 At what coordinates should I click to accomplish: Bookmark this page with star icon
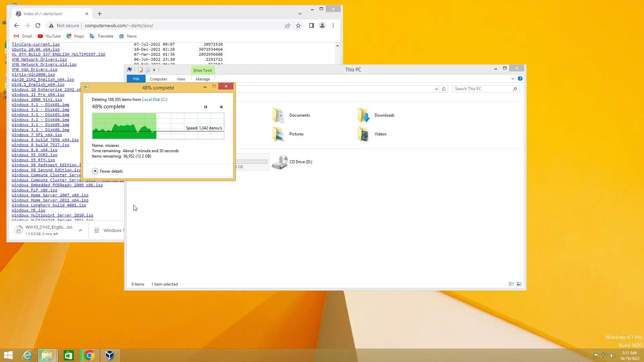[298, 25]
